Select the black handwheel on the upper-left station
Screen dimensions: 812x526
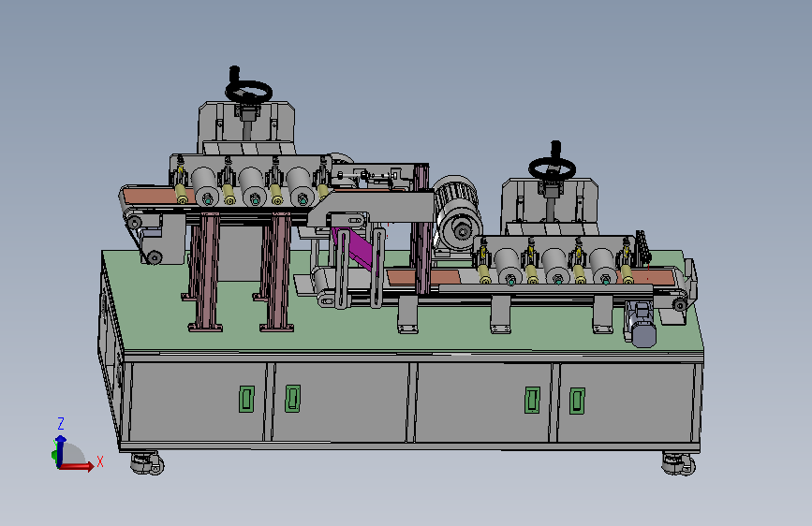pyautogui.click(x=248, y=92)
